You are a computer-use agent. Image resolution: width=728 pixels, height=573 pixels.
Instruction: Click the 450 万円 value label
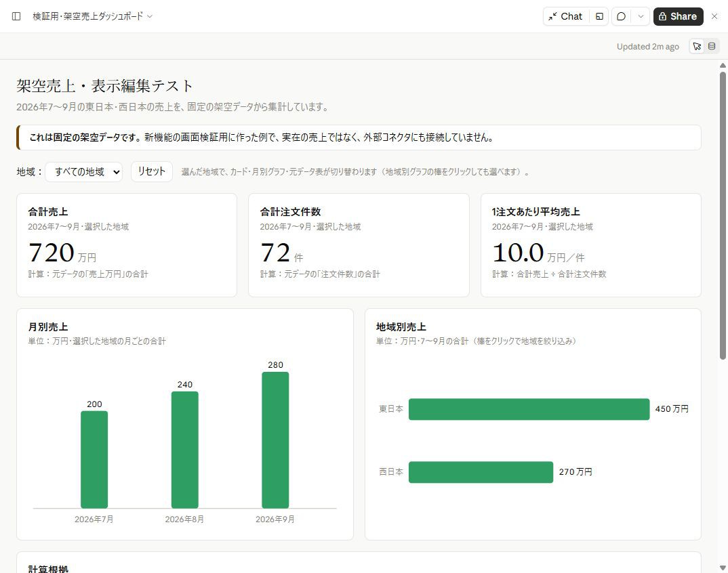coord(672,409)
